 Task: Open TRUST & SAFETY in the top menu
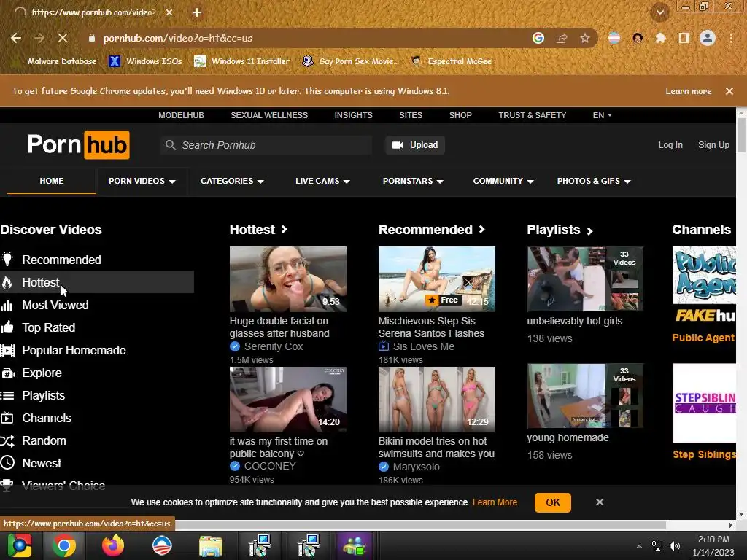[532, 115]
